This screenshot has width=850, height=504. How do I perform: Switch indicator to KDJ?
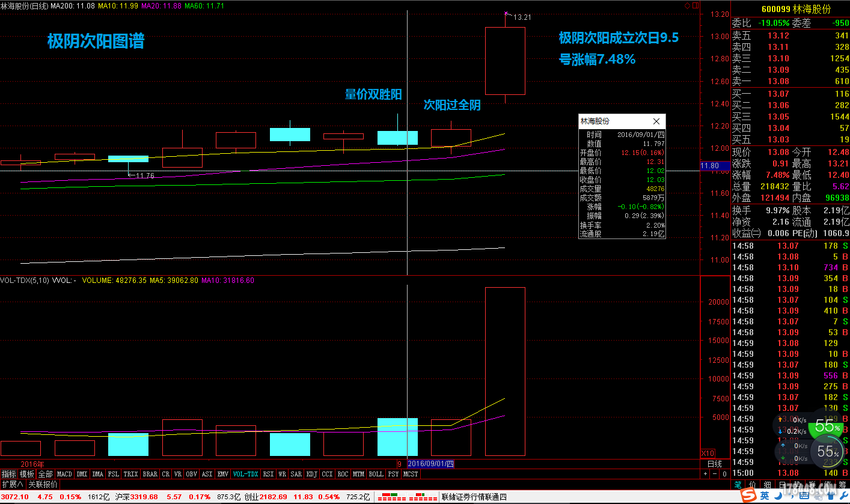coord(312,474)
